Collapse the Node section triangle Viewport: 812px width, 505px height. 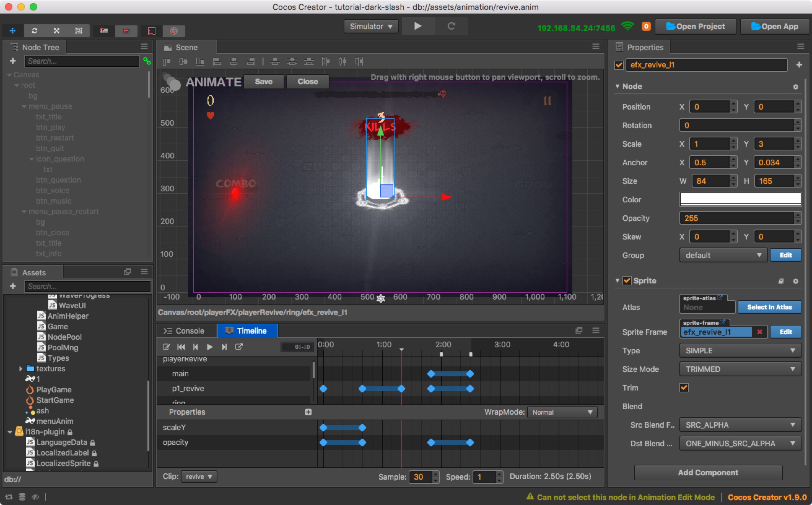[617, 86]
